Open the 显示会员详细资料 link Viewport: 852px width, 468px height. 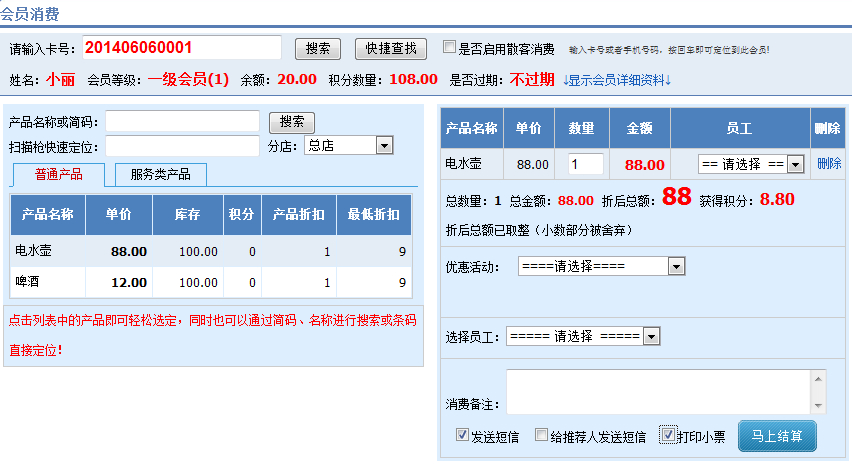(616, 79)
